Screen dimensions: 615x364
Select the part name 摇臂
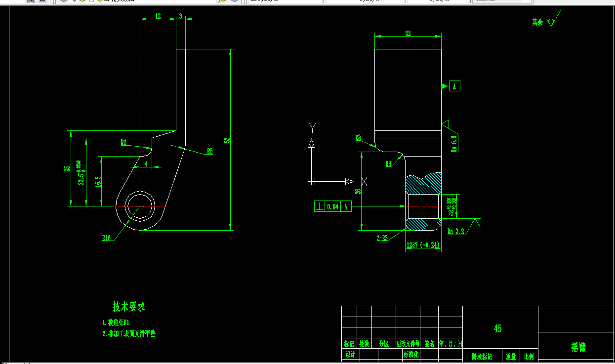point(578,347)
